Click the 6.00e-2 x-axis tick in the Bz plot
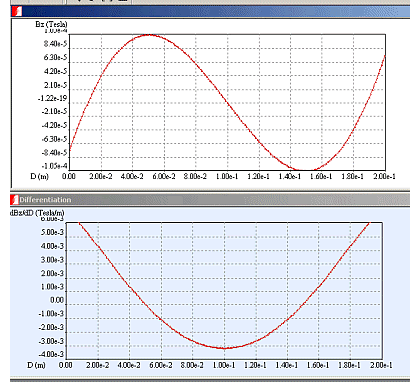 pos(164,176)
